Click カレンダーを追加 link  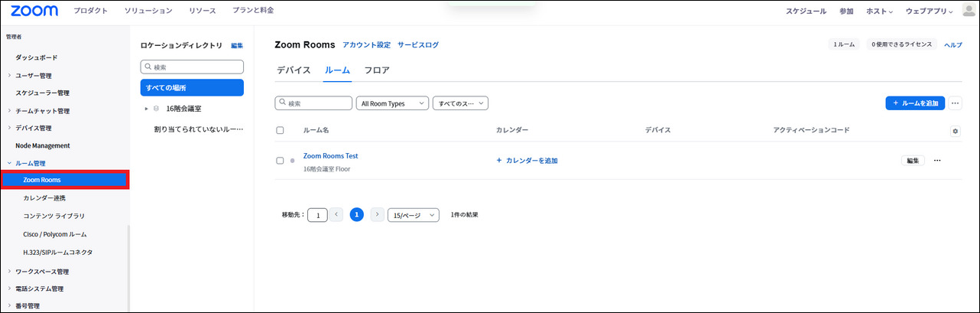click(527, 161)
